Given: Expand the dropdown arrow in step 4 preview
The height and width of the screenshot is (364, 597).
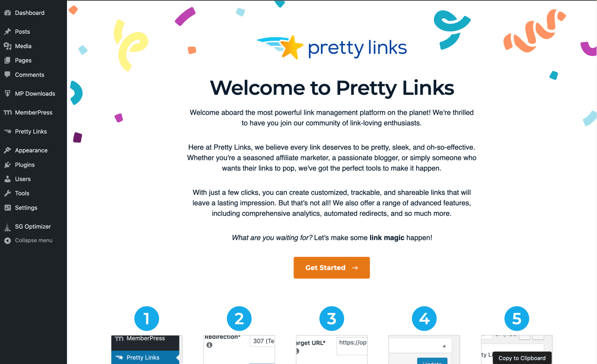Looking at the screenshot, I should [444, 346].
